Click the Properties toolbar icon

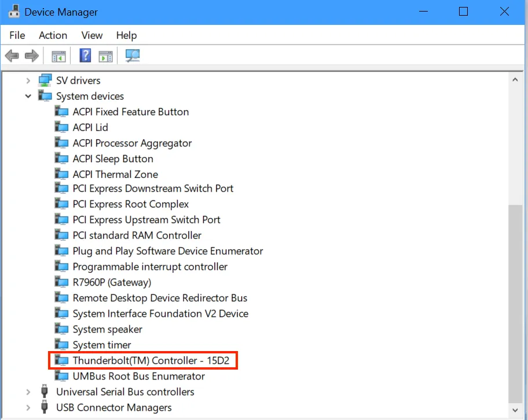click(x=105, y=56)
